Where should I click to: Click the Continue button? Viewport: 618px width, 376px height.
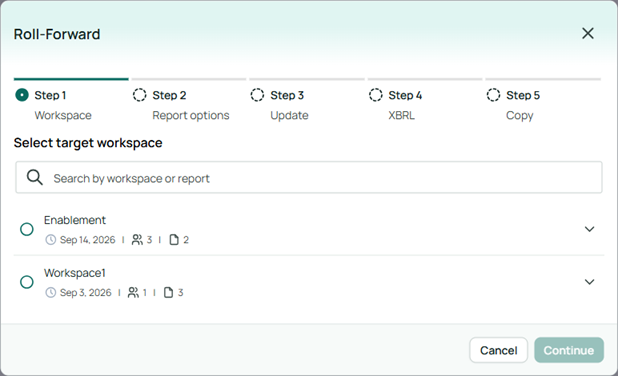[x=569, y=350]
